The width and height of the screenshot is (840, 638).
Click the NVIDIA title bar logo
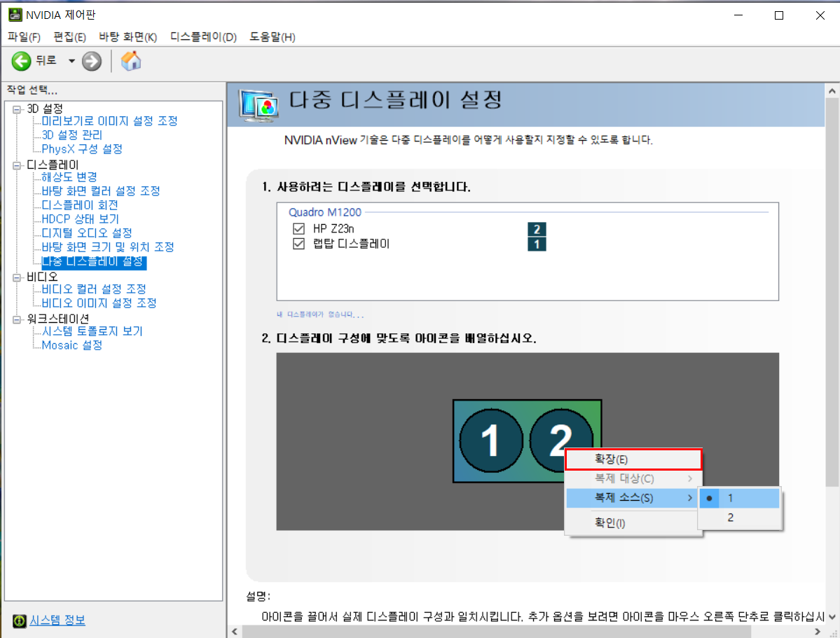15,15
